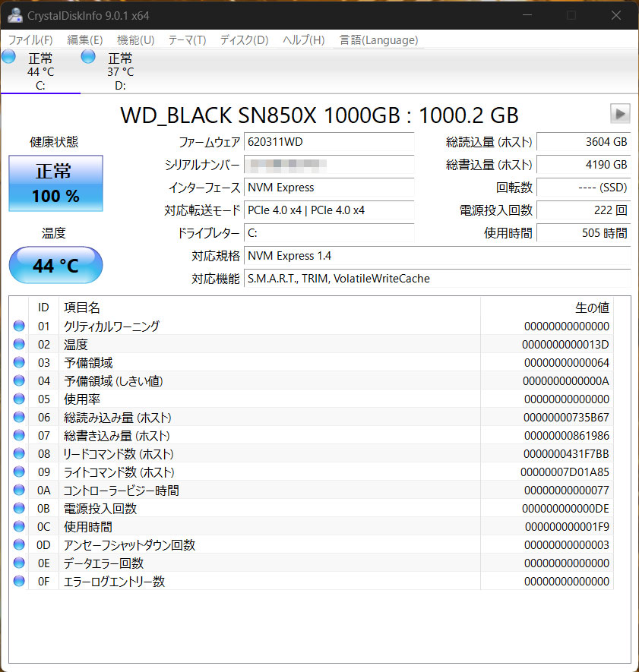This screenshot has width=639, height=672.
Task: Click total host reads value 3604 GB
Action: coord(584,142)
